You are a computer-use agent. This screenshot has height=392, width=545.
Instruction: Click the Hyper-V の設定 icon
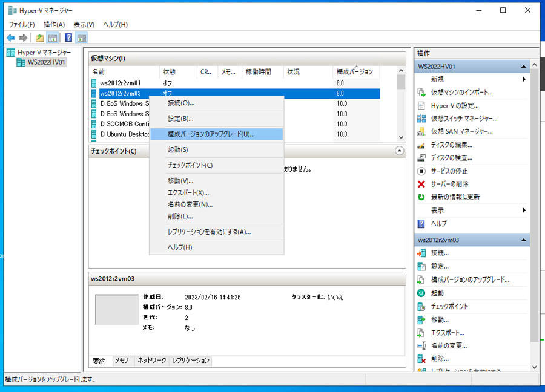pyautogui.click(x=421, y=105)
